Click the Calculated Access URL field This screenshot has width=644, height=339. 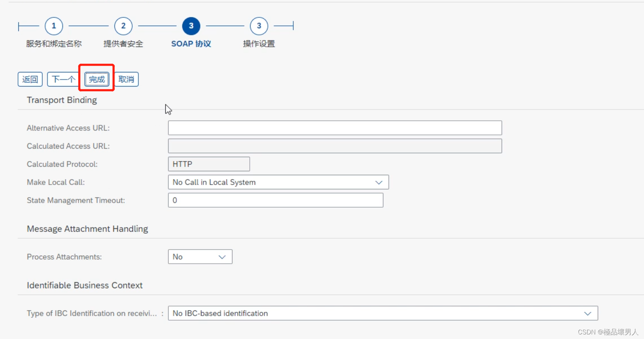[334, 146]
